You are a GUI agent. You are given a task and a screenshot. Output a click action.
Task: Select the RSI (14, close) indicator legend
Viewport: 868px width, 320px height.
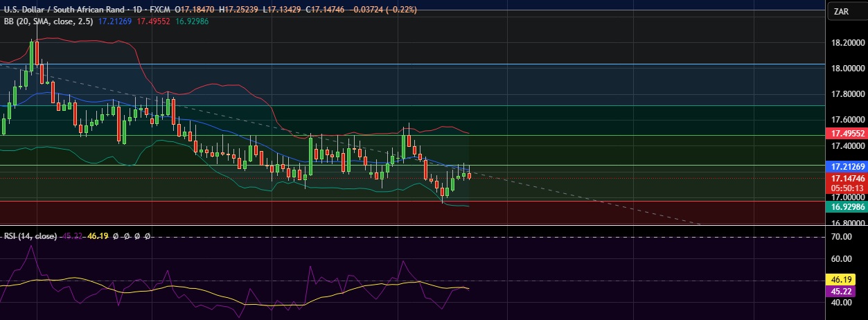pyautogui.click(x=29, y=236)
